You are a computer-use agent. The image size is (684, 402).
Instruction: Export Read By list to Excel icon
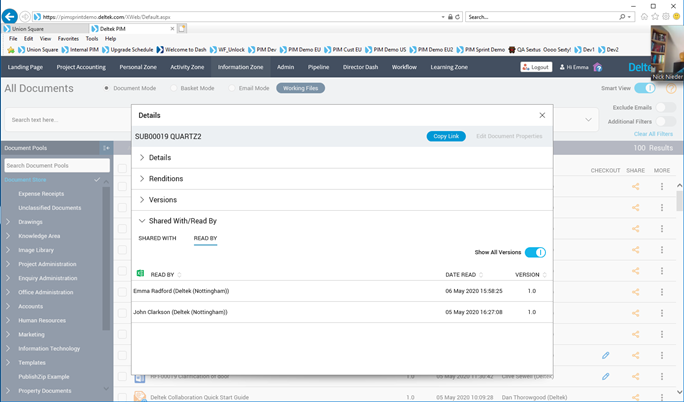coord(140,273)
